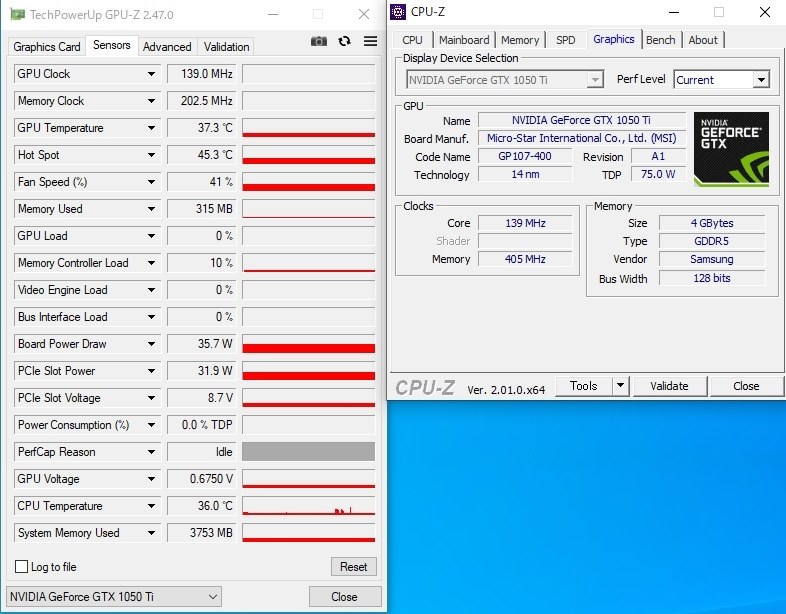
Task: Expand the Board Power Draw dropdown
Action: [151, 344]
